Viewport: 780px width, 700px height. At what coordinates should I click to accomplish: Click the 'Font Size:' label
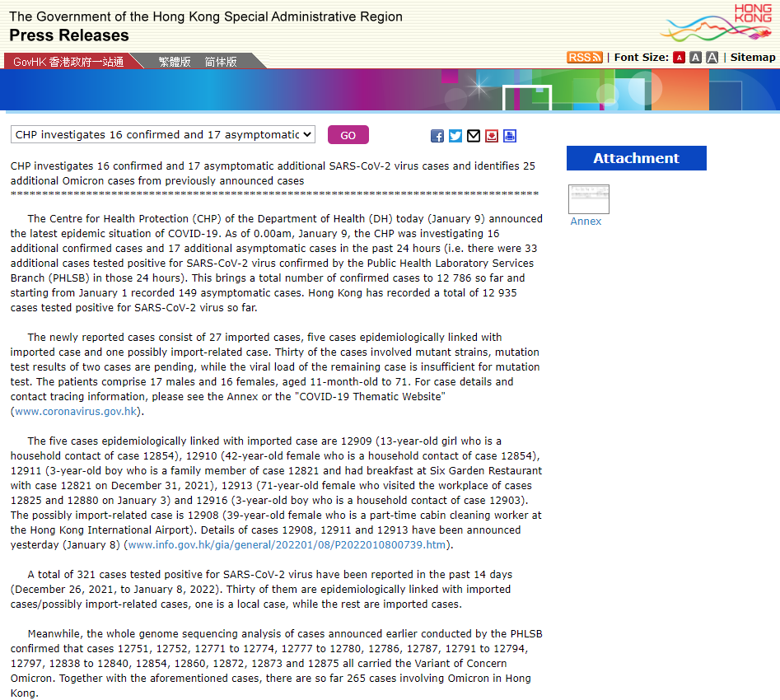click(x=641, y=58)
